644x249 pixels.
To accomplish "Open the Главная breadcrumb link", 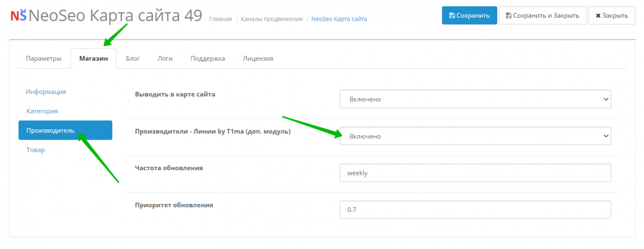I will tap(221, 19).
